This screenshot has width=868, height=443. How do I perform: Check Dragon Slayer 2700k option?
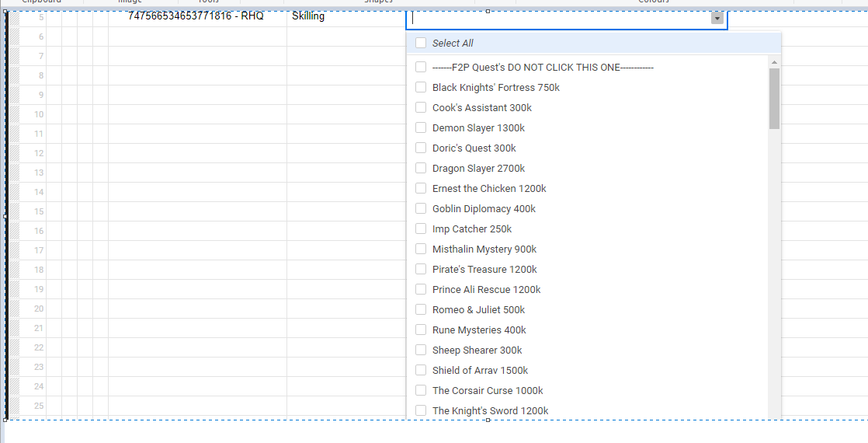[x=421, y=168]
